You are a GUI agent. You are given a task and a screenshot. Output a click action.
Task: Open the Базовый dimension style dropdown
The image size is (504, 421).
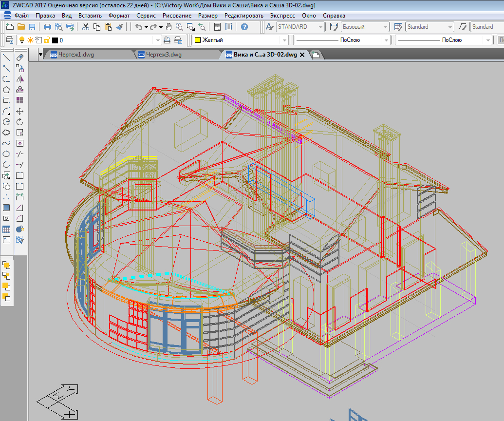tap(385, 27)
